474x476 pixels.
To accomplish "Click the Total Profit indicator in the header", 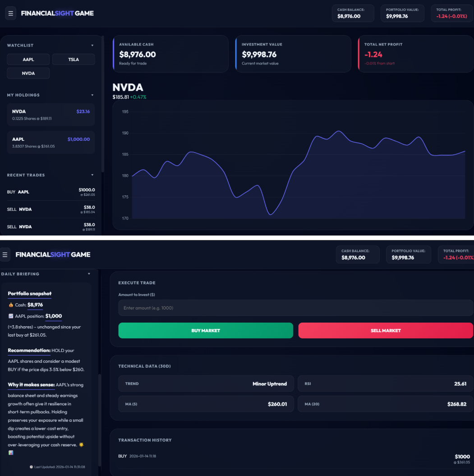I will coord(451,13).
